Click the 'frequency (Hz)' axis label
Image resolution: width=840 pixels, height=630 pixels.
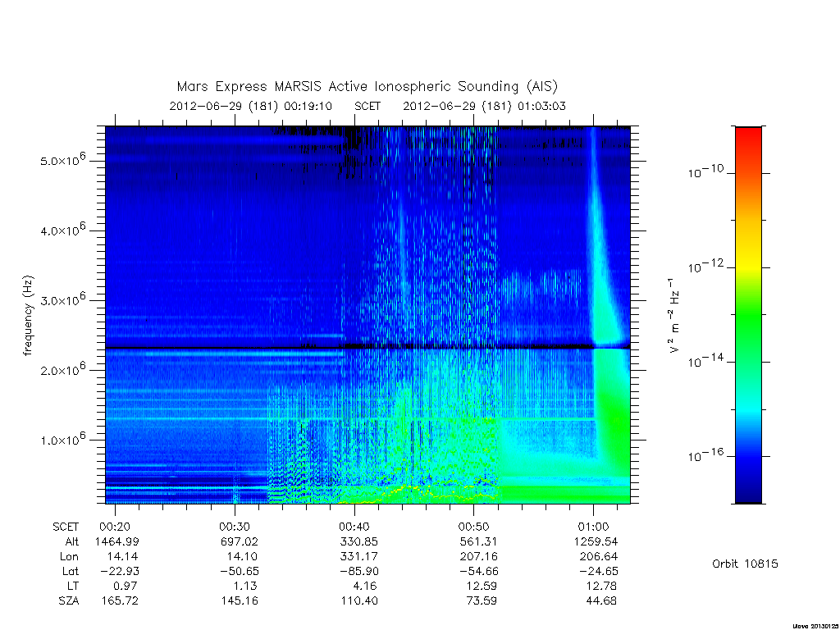[28, 315]
